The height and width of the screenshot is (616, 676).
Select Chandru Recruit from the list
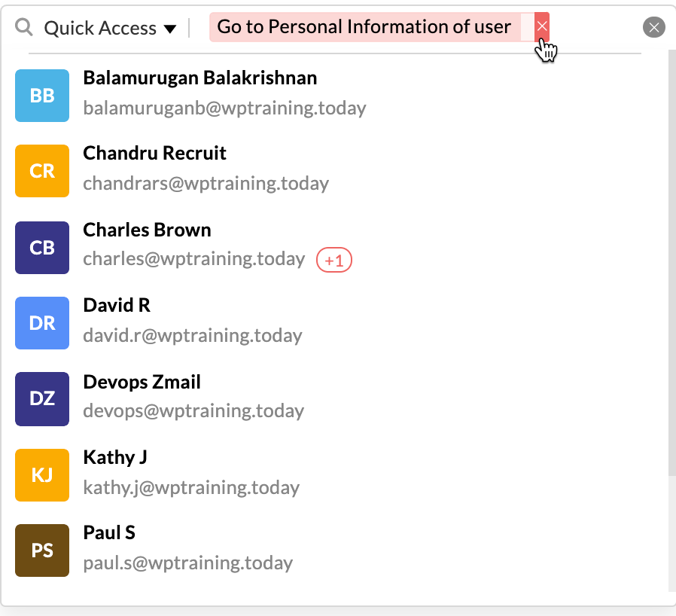[154, 153]
